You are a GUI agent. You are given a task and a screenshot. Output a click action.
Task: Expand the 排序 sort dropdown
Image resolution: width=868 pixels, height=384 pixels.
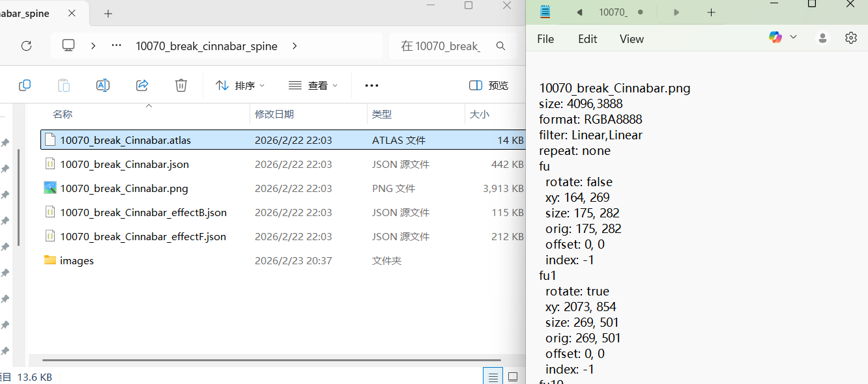pos(240,85)
